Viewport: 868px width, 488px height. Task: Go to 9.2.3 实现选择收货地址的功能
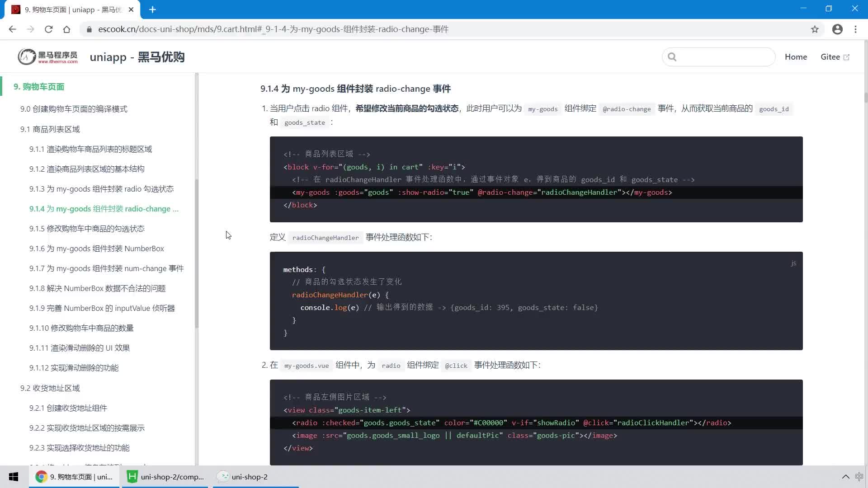79,448
